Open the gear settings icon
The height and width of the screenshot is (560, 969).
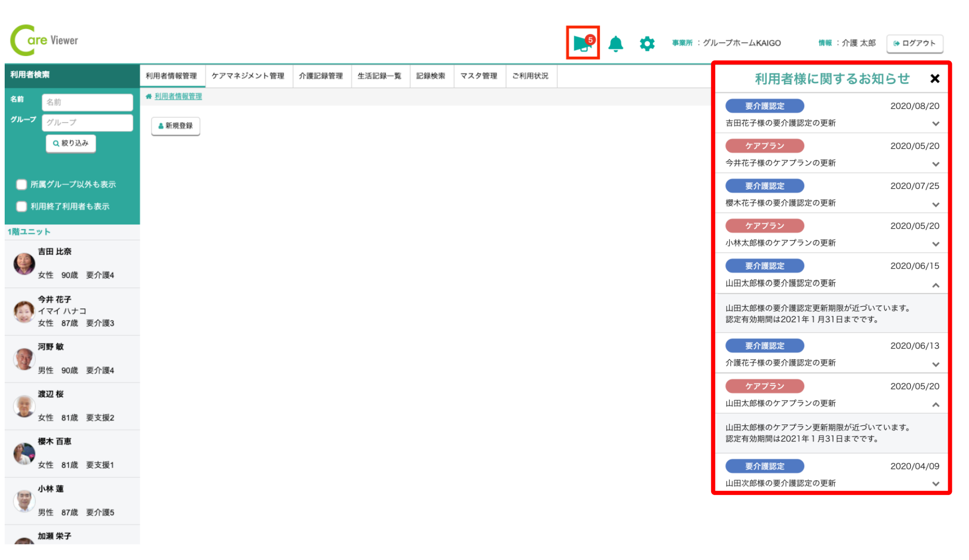coord(647,44)
